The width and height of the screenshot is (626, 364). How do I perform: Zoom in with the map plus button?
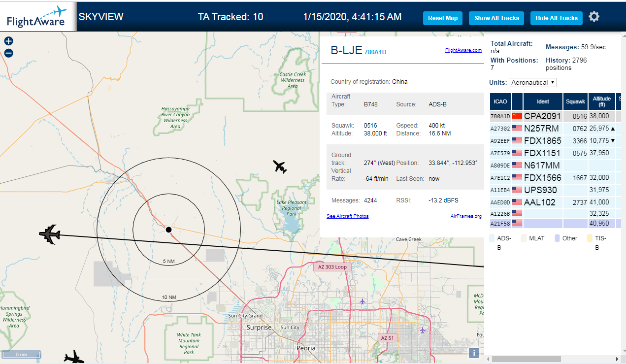coord(8,41)
